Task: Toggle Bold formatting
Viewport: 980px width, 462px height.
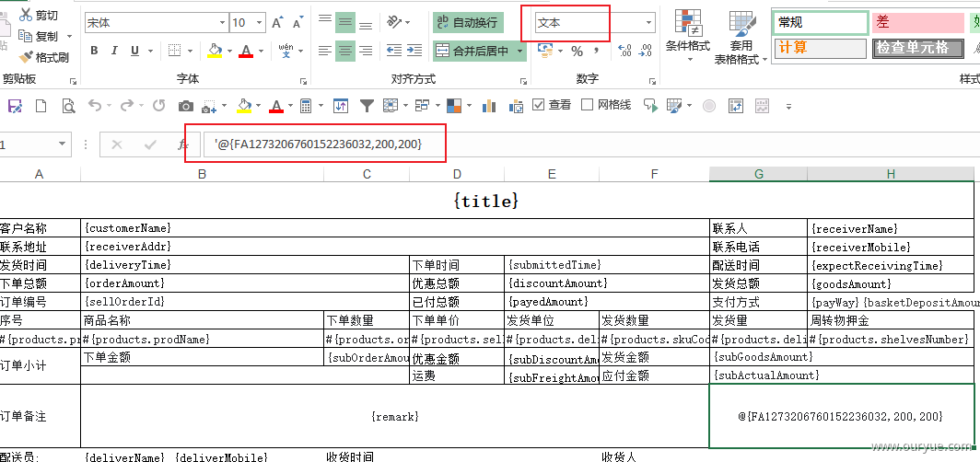Action: [94, 51]
